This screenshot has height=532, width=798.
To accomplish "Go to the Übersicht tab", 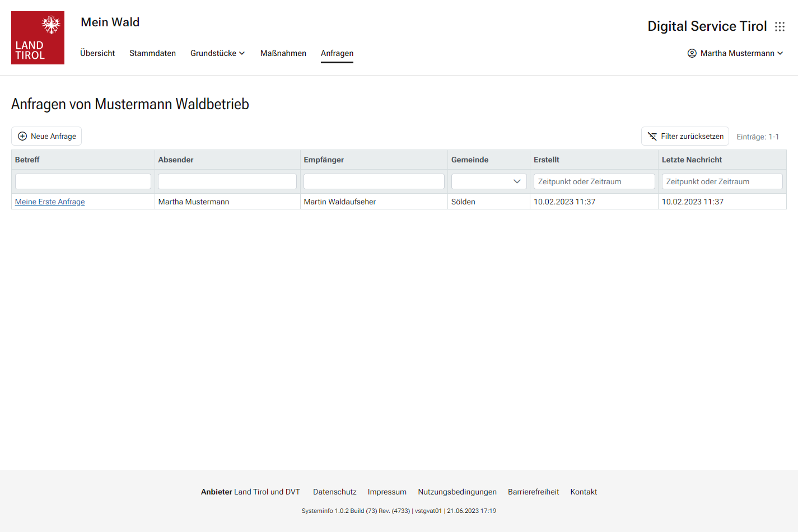I will coord(97,53).
